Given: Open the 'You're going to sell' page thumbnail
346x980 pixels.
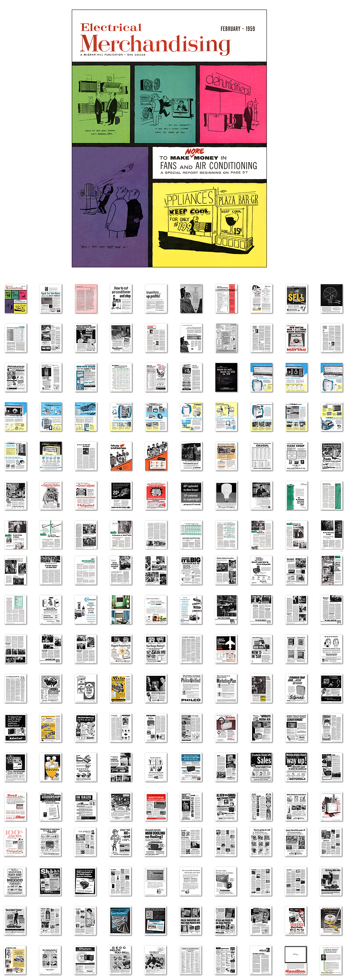Looking at the screenshot, I should [262, 843].
